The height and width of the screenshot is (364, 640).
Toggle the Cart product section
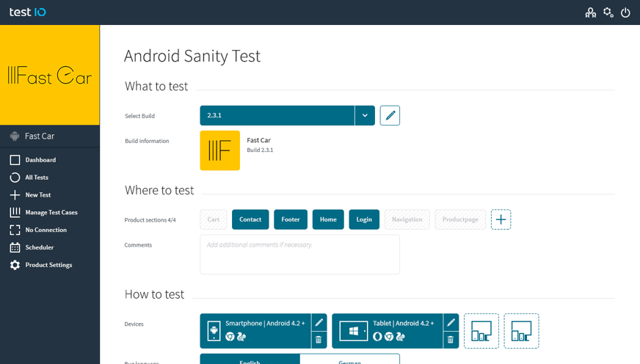pyautogui.click(x=214, y=219)
